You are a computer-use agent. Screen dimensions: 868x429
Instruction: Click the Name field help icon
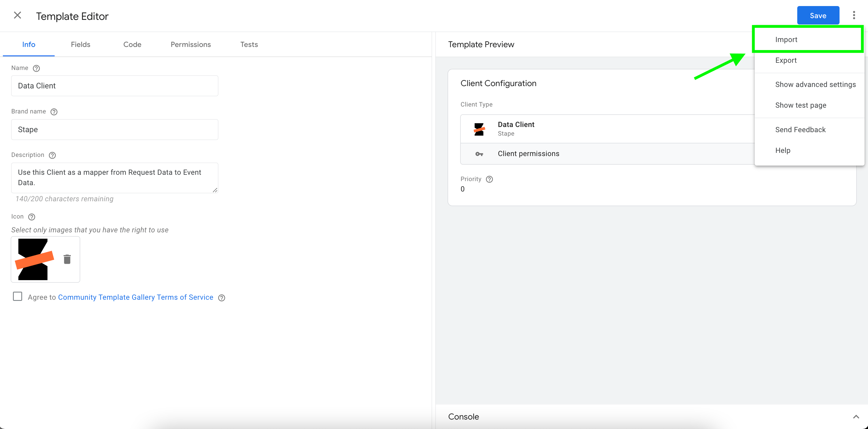37,68
